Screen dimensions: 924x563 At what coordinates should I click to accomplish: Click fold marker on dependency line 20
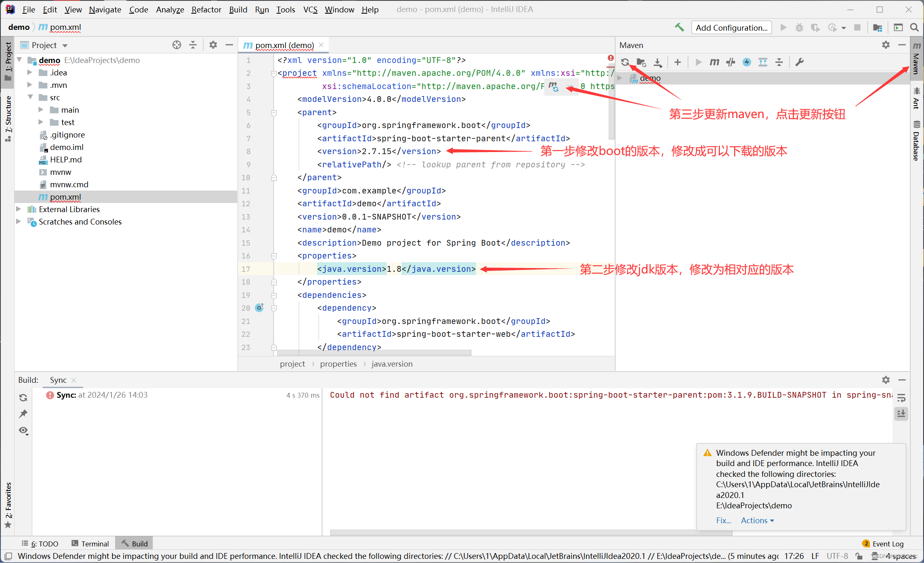coord(274,308)
